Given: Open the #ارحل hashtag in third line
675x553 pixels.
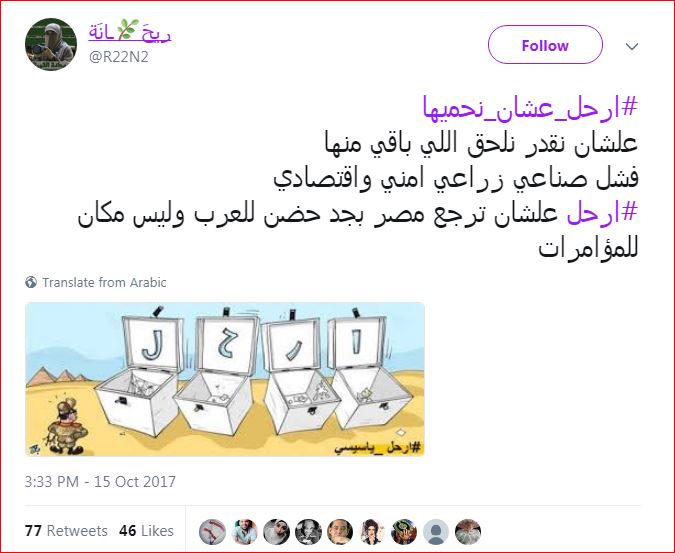Looking at the screenshot, I should [x=602, y=213].
